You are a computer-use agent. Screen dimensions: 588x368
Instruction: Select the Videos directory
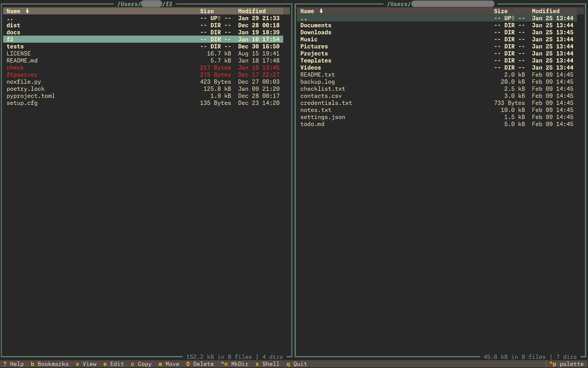[x=437, y=67]
